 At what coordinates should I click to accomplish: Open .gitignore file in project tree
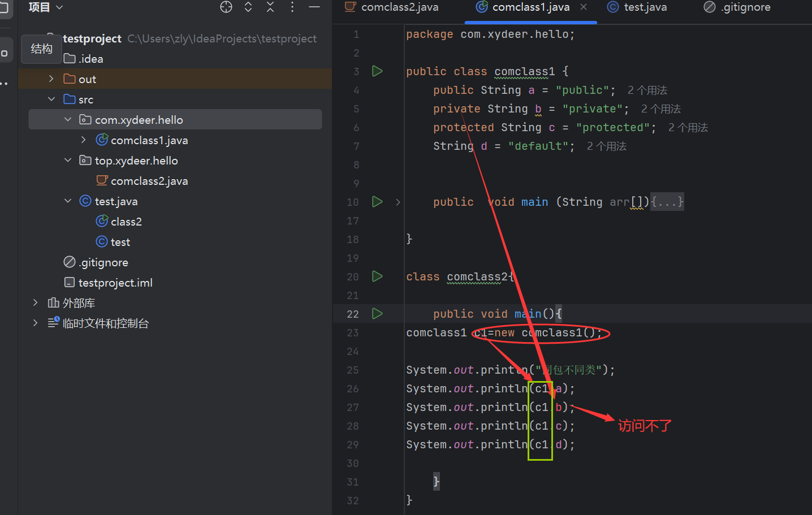[x=103, y=262]
